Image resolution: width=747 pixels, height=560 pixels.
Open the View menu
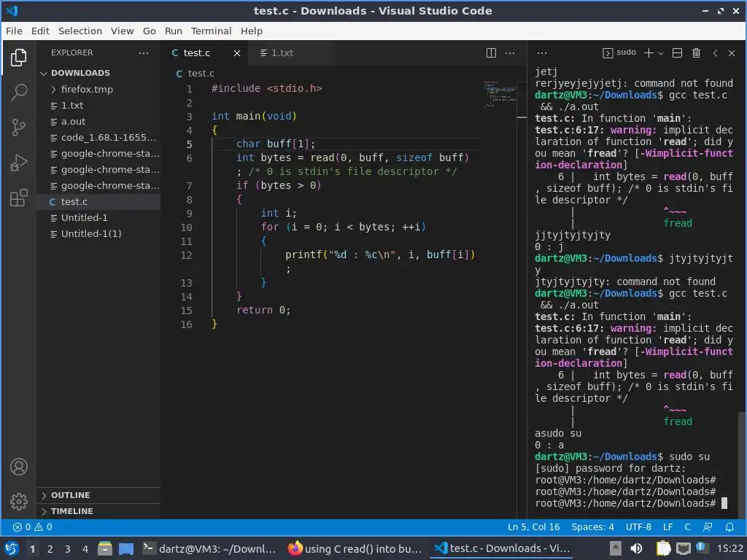[122, 31]
